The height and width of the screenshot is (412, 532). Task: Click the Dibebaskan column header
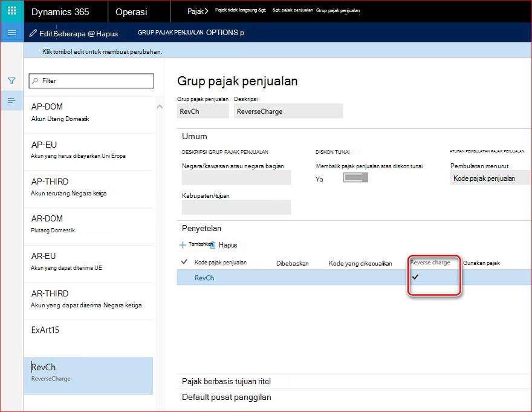(293, 263)
